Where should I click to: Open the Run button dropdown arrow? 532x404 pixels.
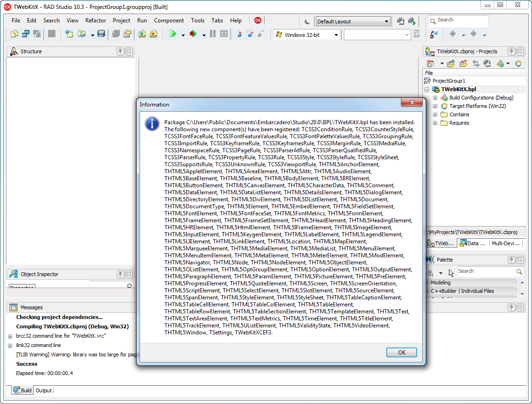click(183, 35)
